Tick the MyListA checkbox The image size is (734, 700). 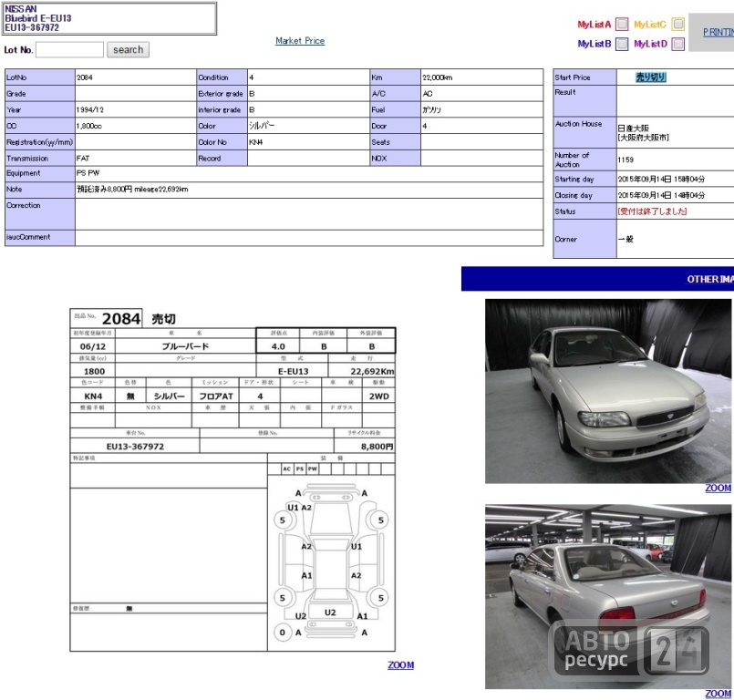[622, 24]
